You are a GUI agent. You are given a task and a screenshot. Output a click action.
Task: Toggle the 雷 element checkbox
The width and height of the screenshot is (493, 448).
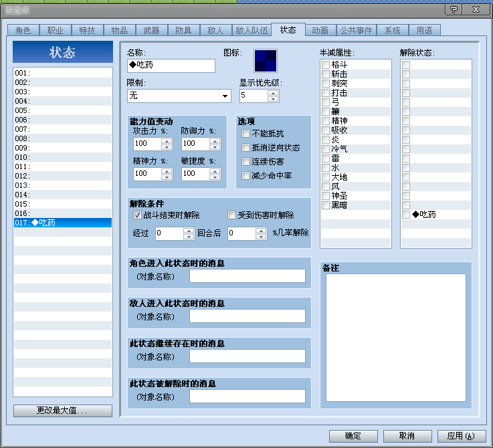326,158
